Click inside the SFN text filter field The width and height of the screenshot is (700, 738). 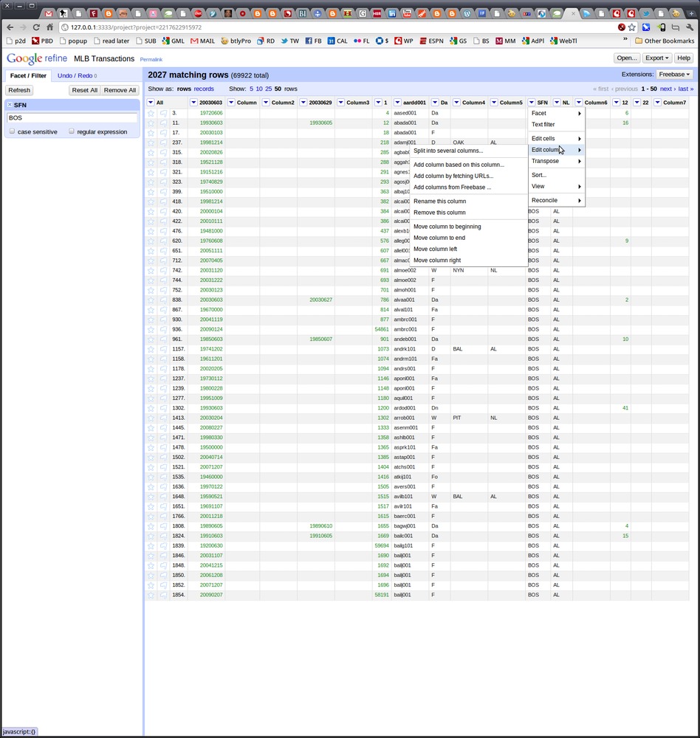tap(72, 118)
